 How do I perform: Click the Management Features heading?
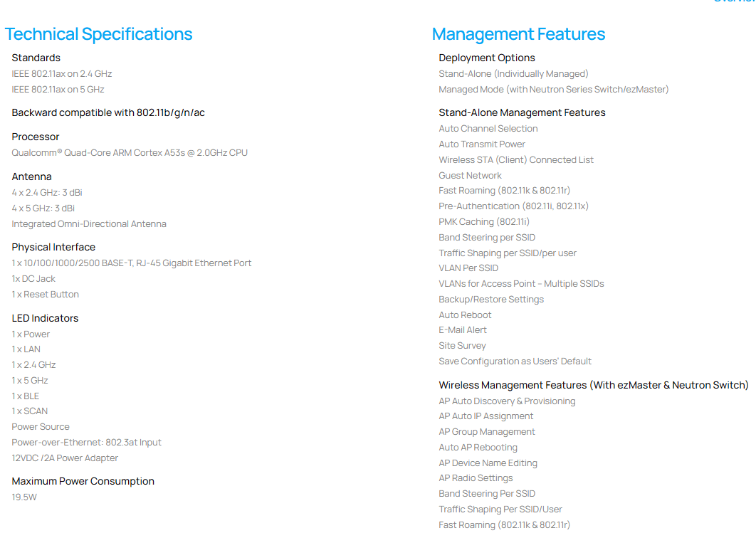click(518, 34)
